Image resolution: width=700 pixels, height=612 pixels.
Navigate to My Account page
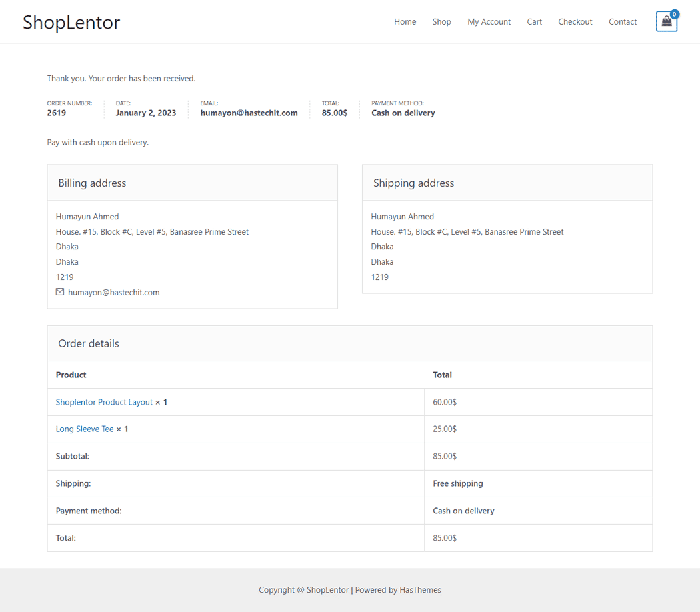(x=489, y=22)
